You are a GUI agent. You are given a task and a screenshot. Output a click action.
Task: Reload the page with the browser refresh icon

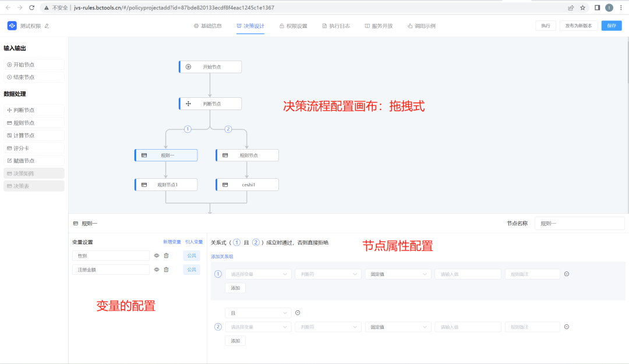pos(30,8)
